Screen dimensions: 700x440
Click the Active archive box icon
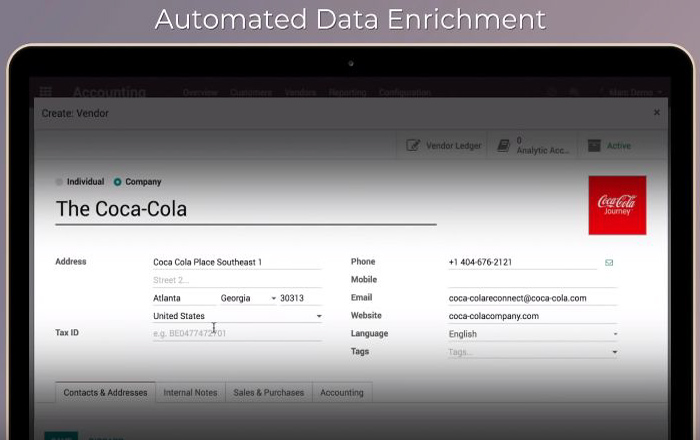594,145
